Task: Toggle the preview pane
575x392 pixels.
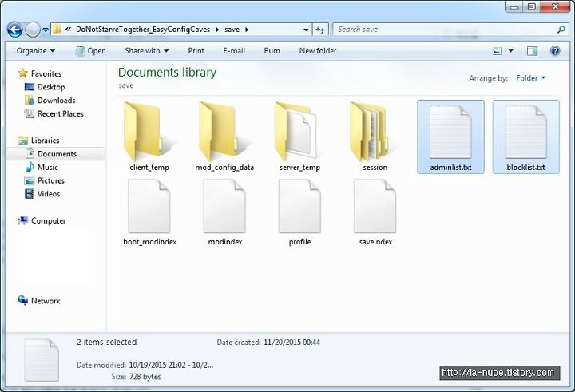Action: click(x=532, y=51)
